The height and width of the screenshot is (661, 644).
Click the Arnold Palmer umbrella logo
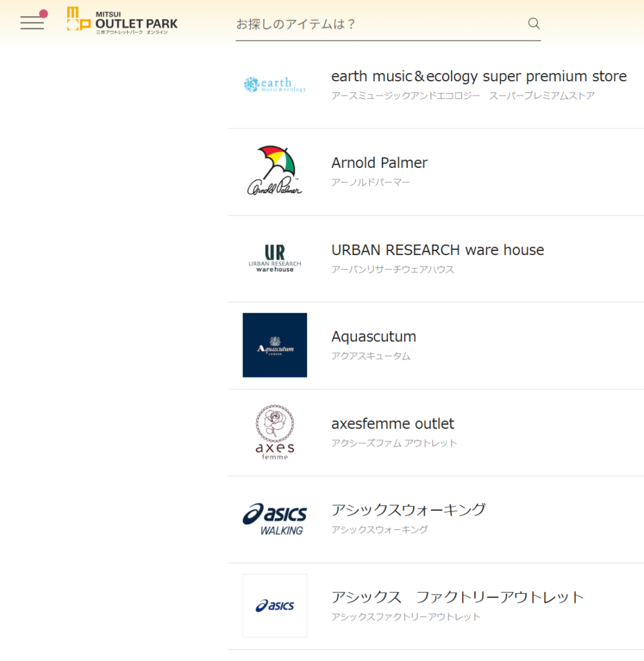275,170
